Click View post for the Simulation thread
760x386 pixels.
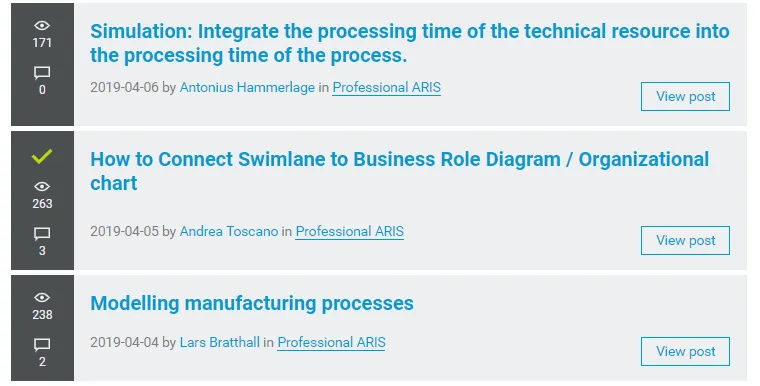(685, 96)
